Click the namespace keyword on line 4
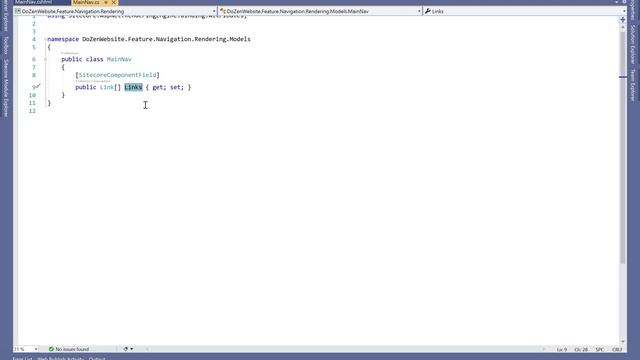Screen dimensions: 640x360 coord(63,39)
